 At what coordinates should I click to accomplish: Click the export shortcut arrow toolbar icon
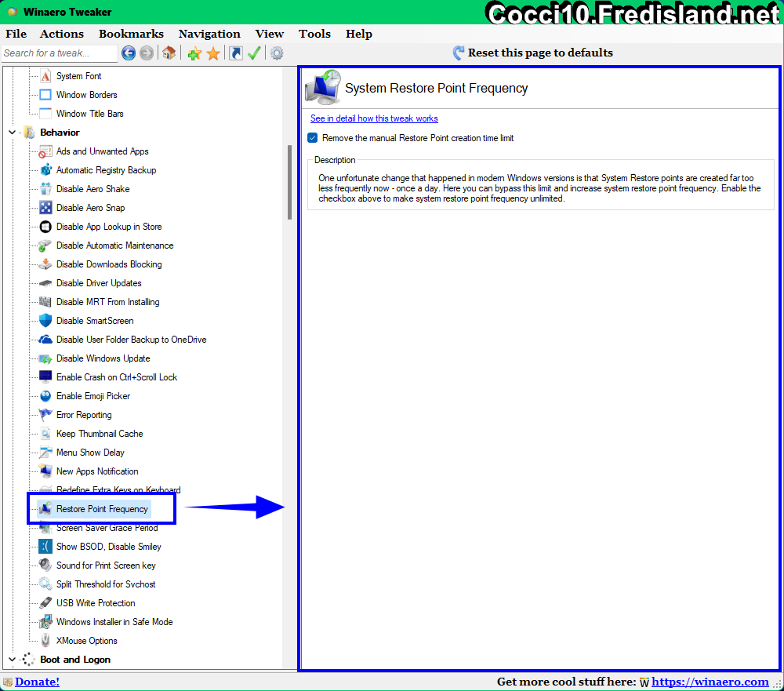click(x=235, y=53)
